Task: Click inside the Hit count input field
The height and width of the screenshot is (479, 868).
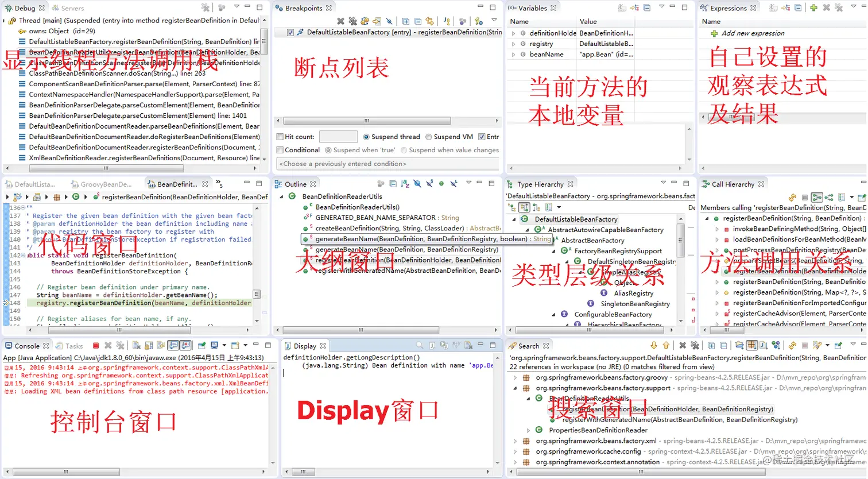Action: pyautogui.click(x=338, y=136)
